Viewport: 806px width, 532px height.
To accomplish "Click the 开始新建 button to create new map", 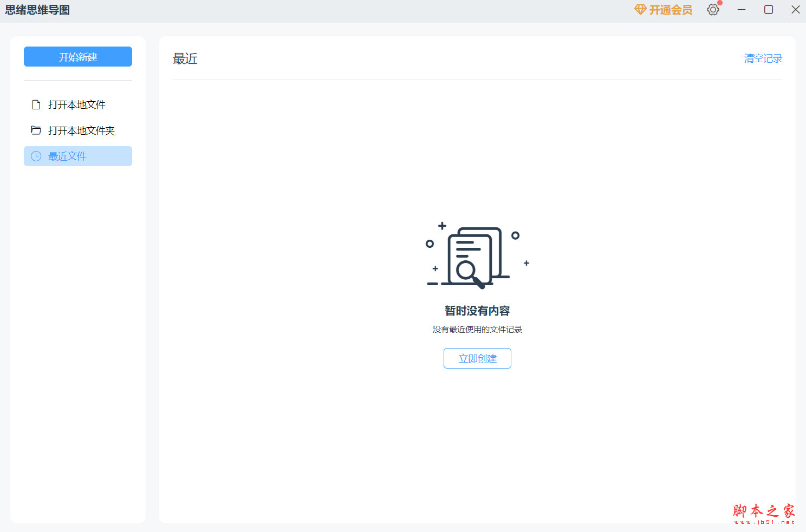I will [77, 56].
